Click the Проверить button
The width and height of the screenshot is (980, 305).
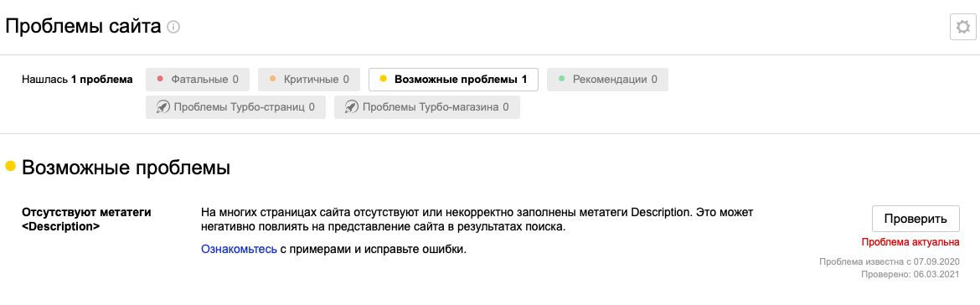916,219
